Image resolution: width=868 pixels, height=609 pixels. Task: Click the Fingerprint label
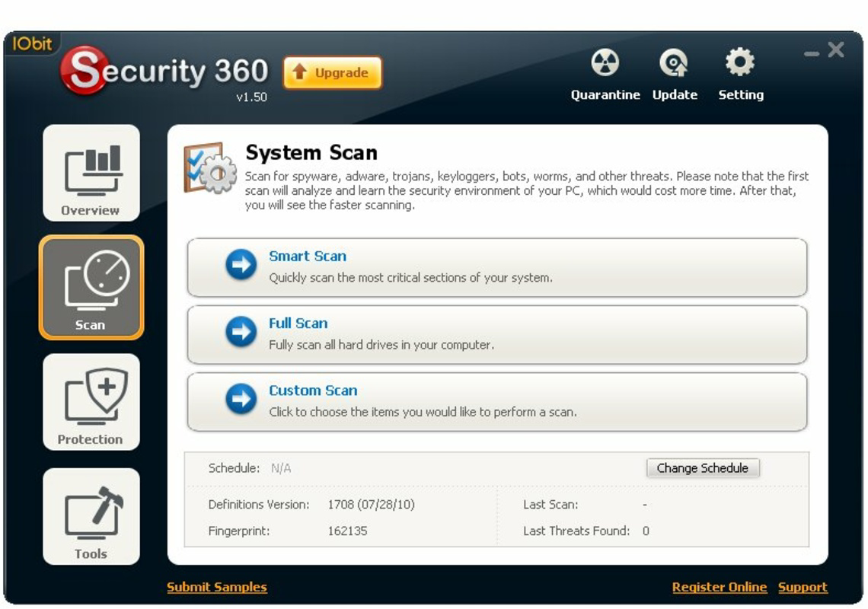coord(239,531)
